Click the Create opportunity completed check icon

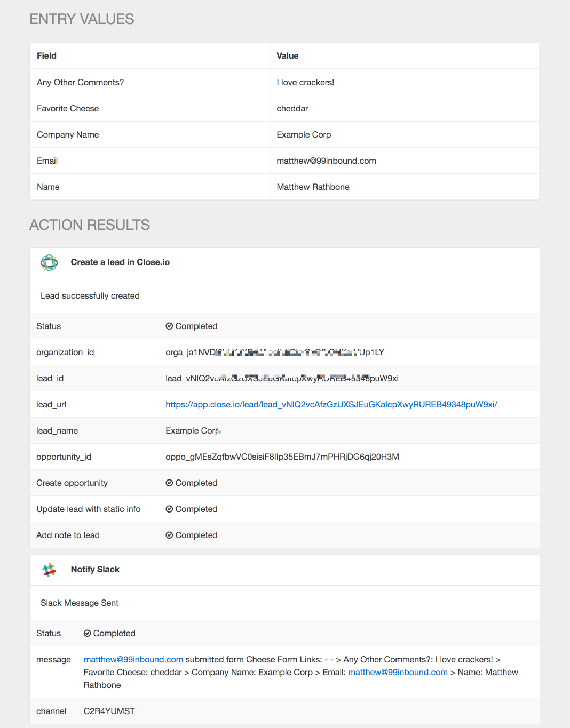(169, 483)
